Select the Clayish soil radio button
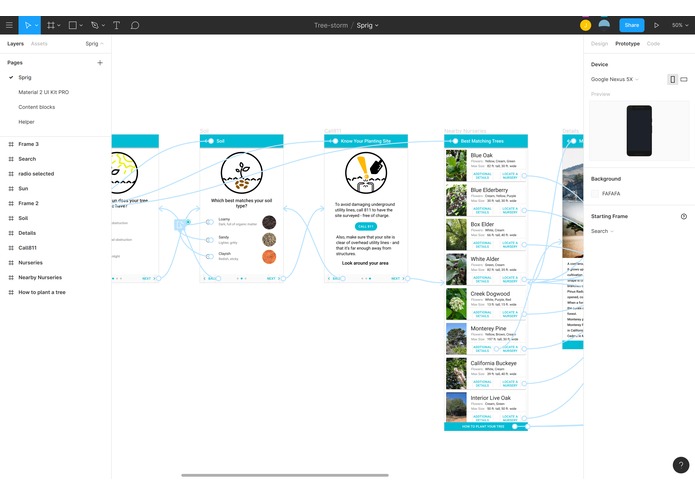695x494 pixels. tap(209, 256)
